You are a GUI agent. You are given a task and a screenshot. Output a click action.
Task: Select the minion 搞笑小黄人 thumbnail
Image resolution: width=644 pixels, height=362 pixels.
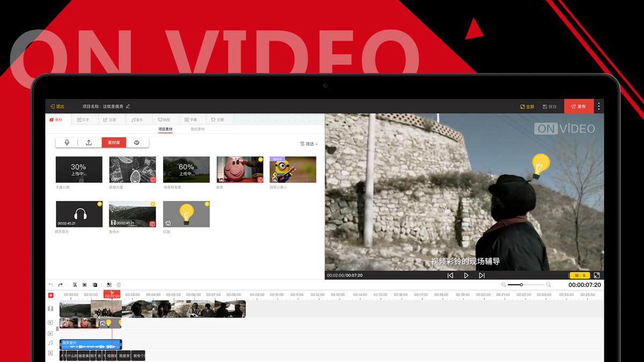[293, 169]
